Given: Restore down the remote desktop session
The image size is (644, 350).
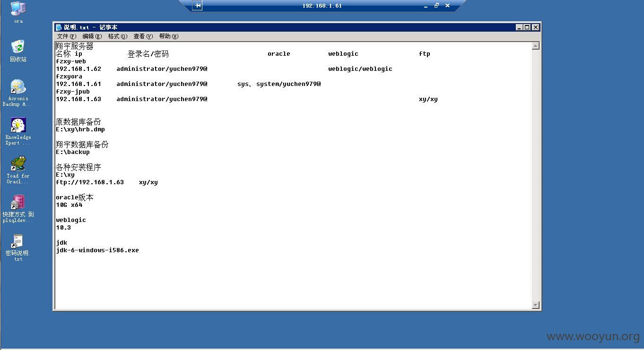Looking at the screenshot, I should click(x=436, y=6).
